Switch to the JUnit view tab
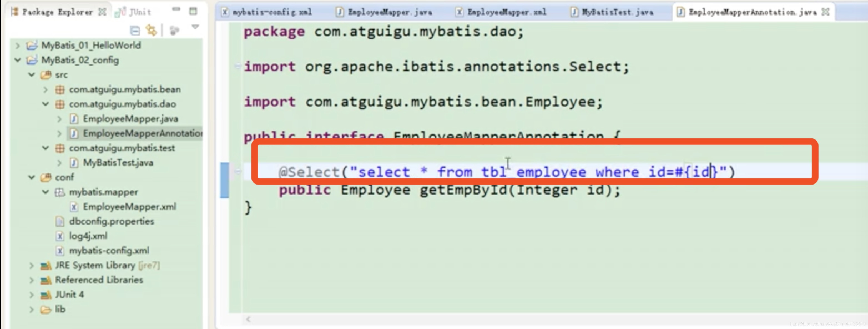Viewport: 868px width, 329px height. click(133, 12)
